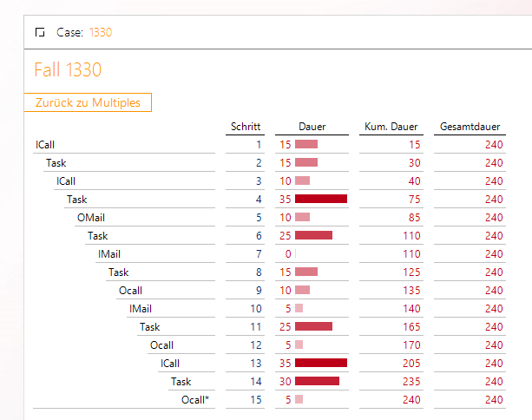The image size is (532, 420).
Task: Click the Kum. Dauer value 140
Action: tap(411, 309)
